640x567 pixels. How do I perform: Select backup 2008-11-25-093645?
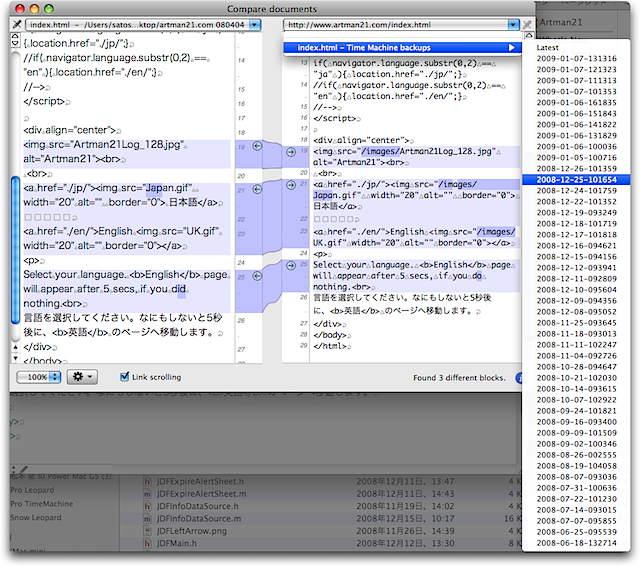pos(576,323)
